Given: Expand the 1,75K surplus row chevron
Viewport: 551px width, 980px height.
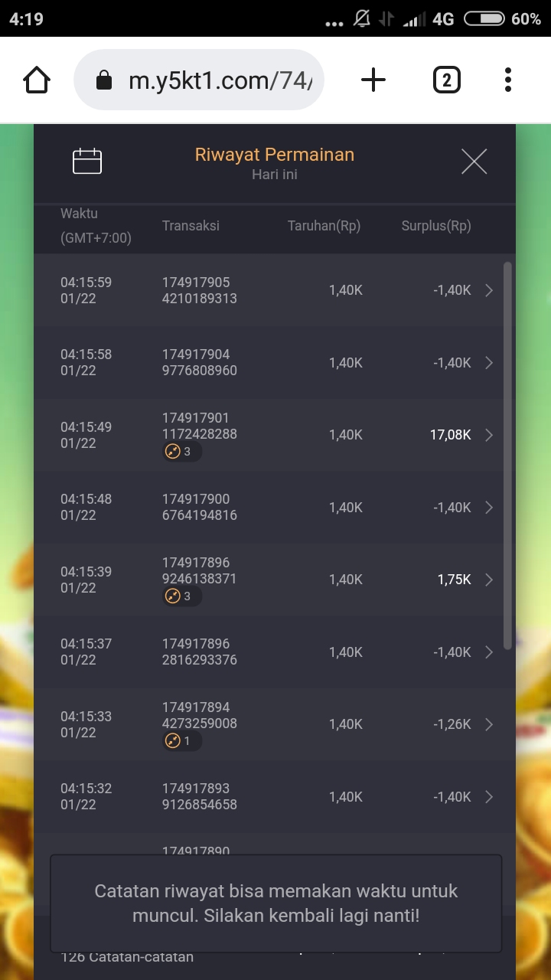Looking at the screenshot, I should (489, 580).
